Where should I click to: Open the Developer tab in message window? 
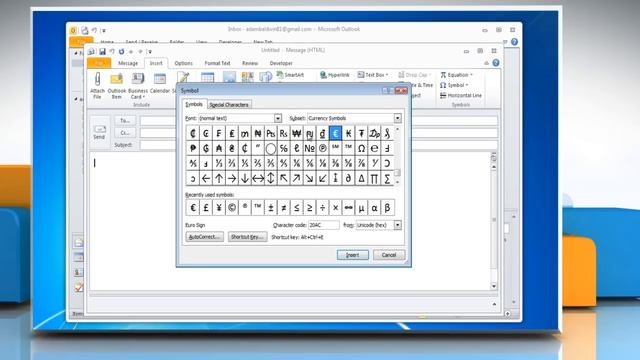click(281, 63)
